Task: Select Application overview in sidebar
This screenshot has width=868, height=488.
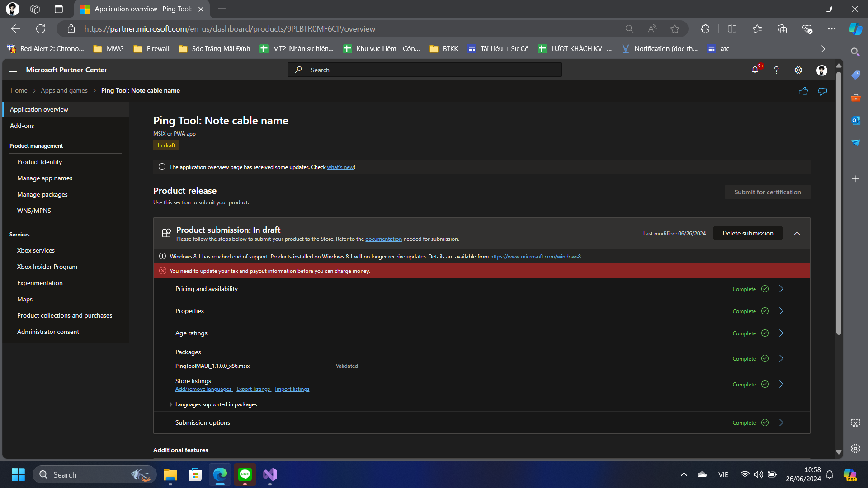Action: [x=66, y=109]
